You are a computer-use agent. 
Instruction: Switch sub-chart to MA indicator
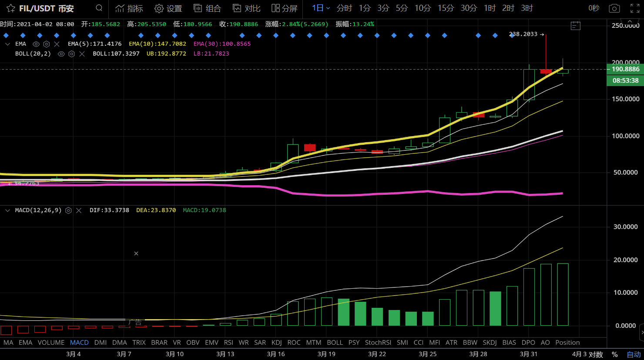(x=8, y=343)
